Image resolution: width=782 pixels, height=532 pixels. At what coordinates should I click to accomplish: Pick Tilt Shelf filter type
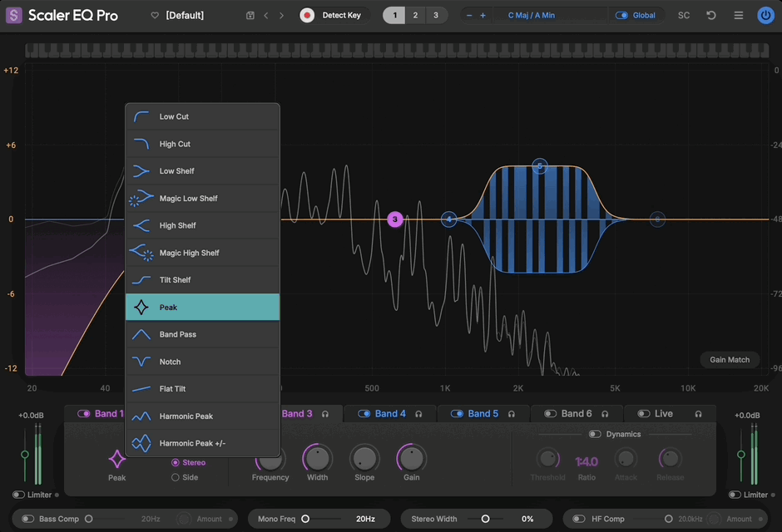click(x=202, y=280)
